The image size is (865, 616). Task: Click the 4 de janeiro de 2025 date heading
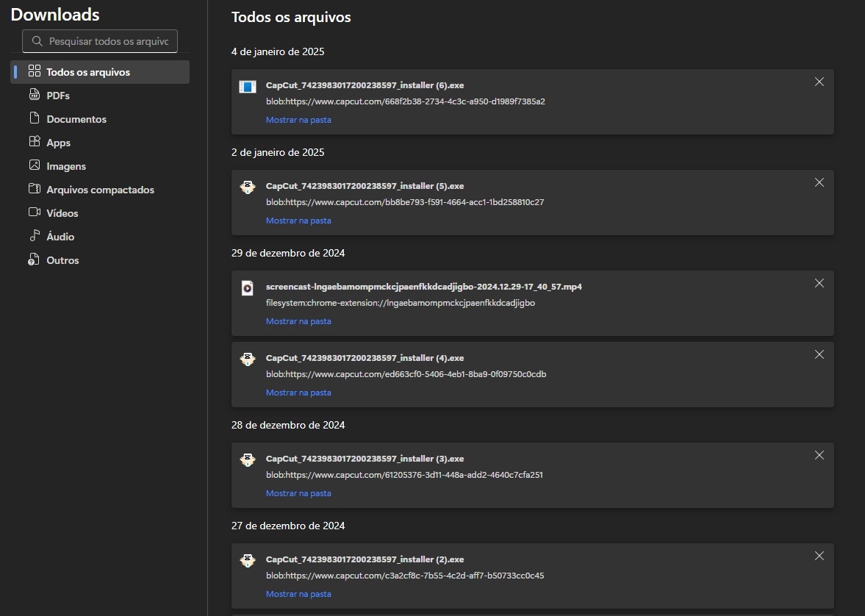coord(278,52)
